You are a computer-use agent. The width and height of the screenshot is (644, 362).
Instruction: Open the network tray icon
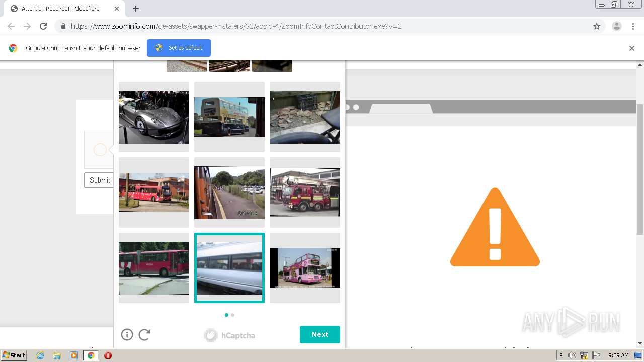click(x=584, y=355)
